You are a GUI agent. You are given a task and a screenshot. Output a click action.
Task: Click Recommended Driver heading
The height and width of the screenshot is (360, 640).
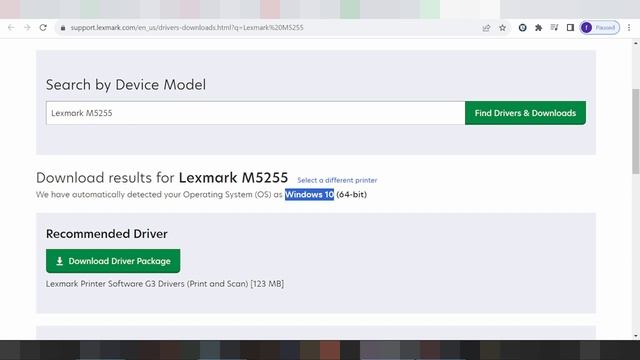click(107, 234)
